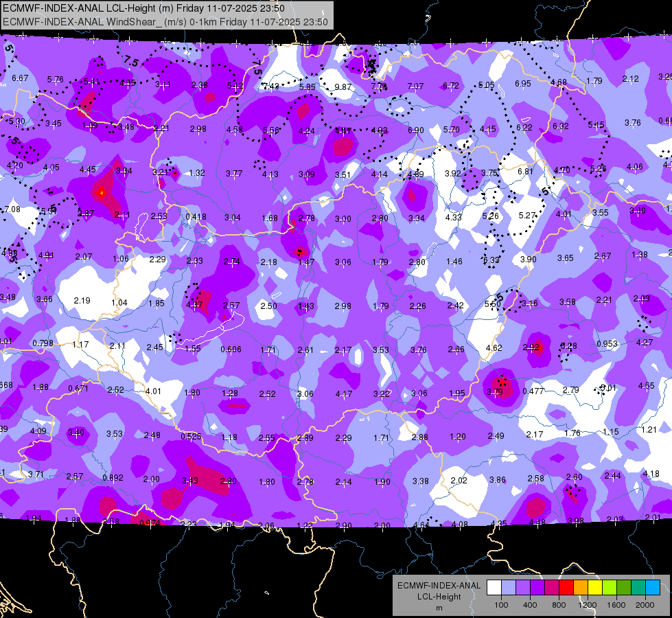The image size is (672, 618).
Task: Click the LCL-Height legend title text
Action: [x=439, y=597]
